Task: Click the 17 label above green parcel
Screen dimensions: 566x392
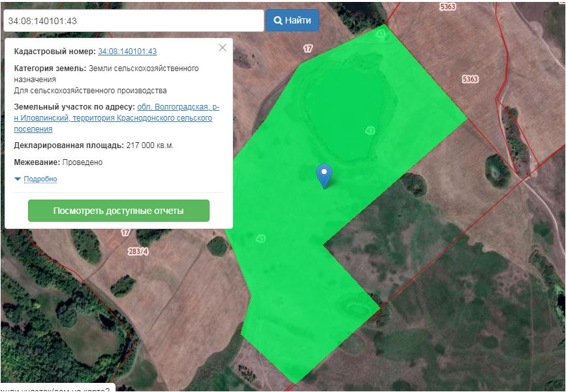Action: pyautogui.click(x=308, y=48)
